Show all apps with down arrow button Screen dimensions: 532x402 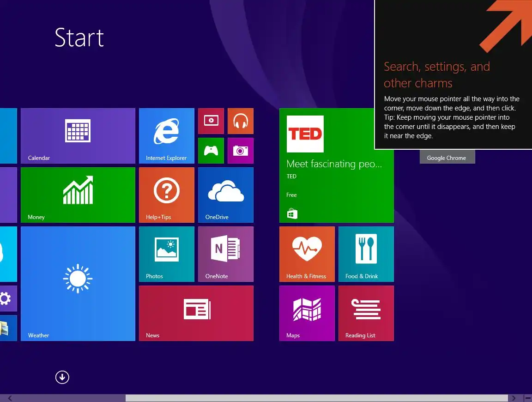62,377
